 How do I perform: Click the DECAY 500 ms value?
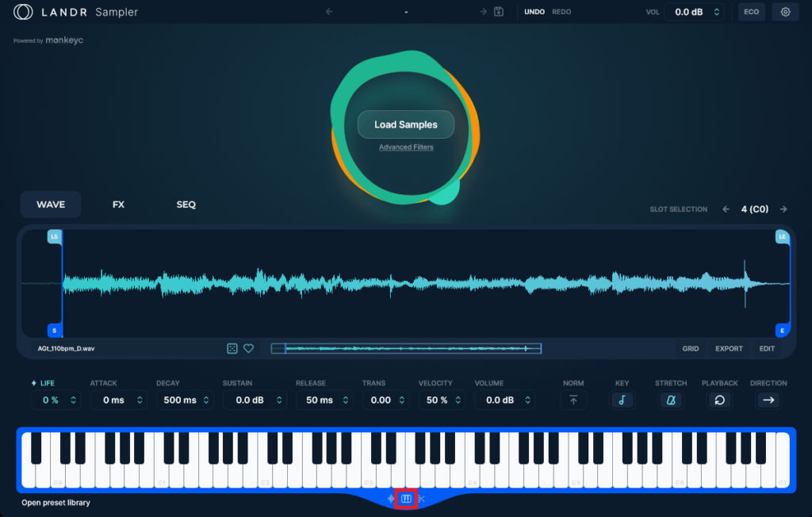point(180,400)
